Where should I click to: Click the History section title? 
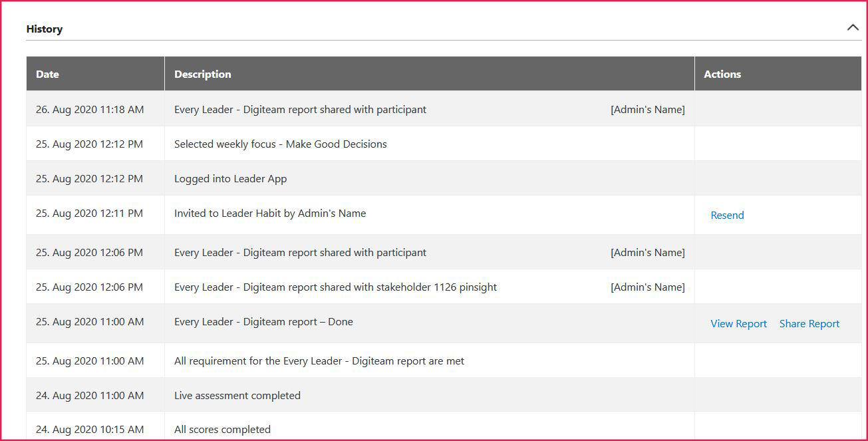coord(45,29)
